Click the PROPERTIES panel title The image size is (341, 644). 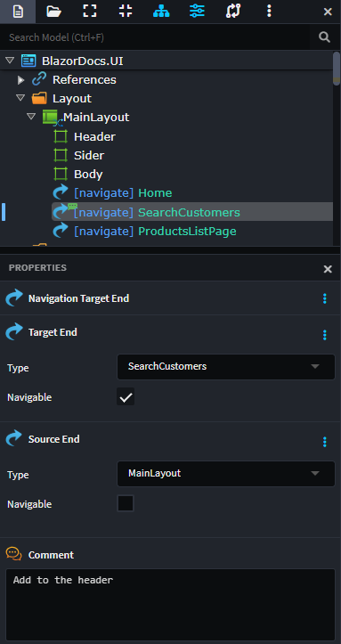[x=37, y=268]
